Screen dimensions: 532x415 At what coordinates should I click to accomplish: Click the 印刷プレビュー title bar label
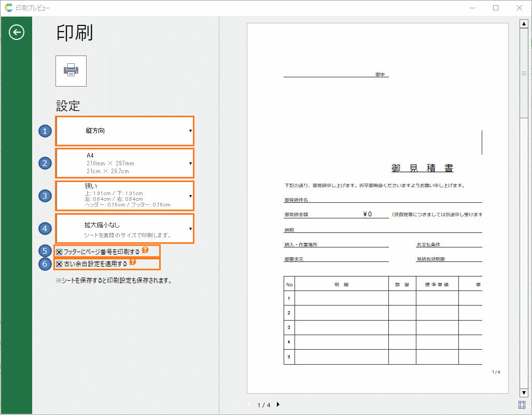[x=31, y=8]
